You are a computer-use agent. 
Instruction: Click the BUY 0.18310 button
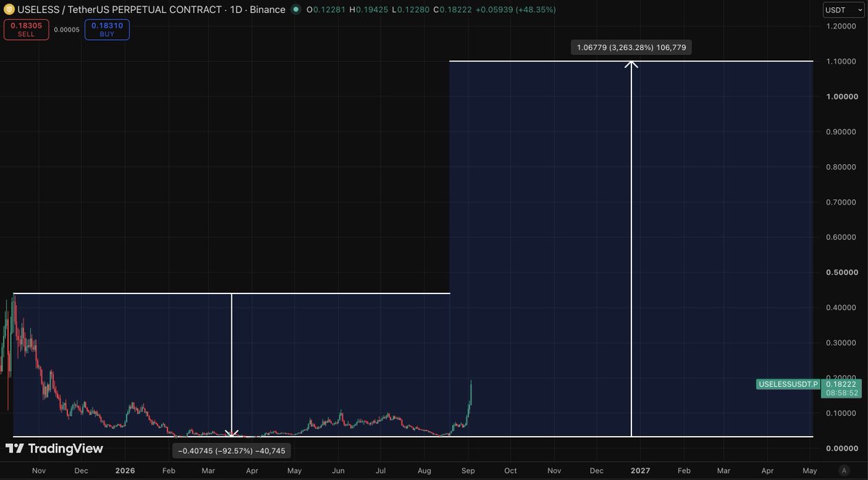pyautogui.click(x=107, y=29)
